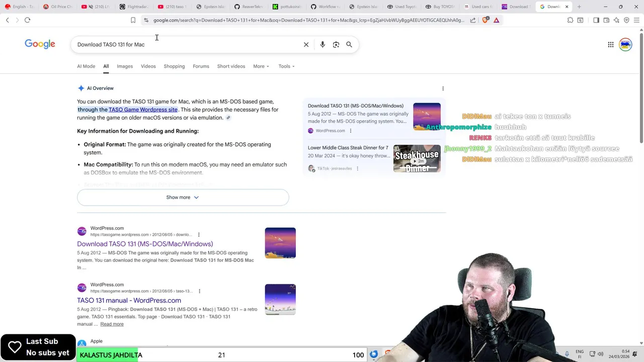Click thumbnail of TASO 131 manual result
The width and height of the screenshot is (644, 362).
pos(280,299)
